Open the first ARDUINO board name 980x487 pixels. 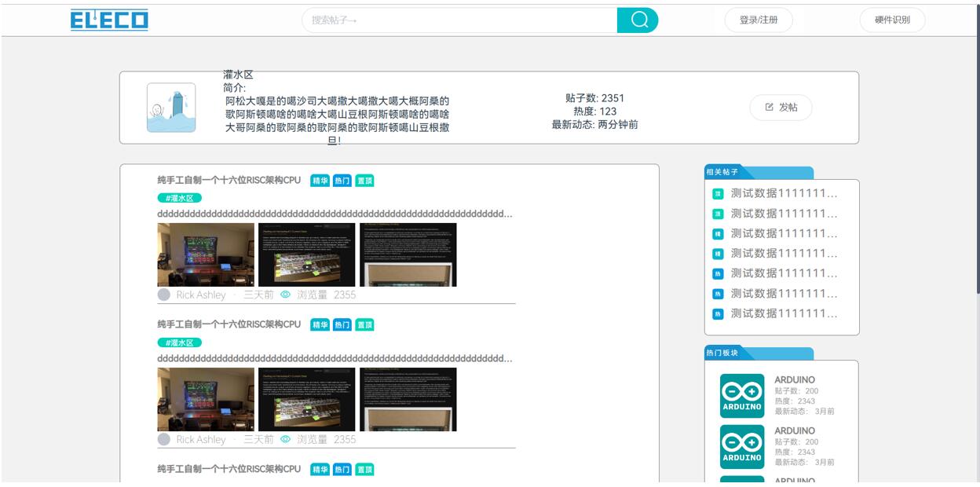pos(795,380)
